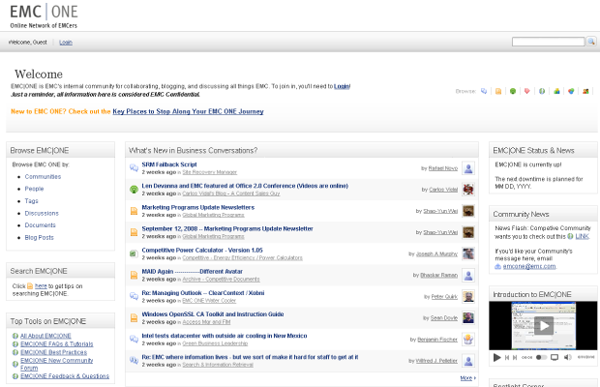
Task: Open EMC|ONE Best Practices link
Action: point(54,352)
